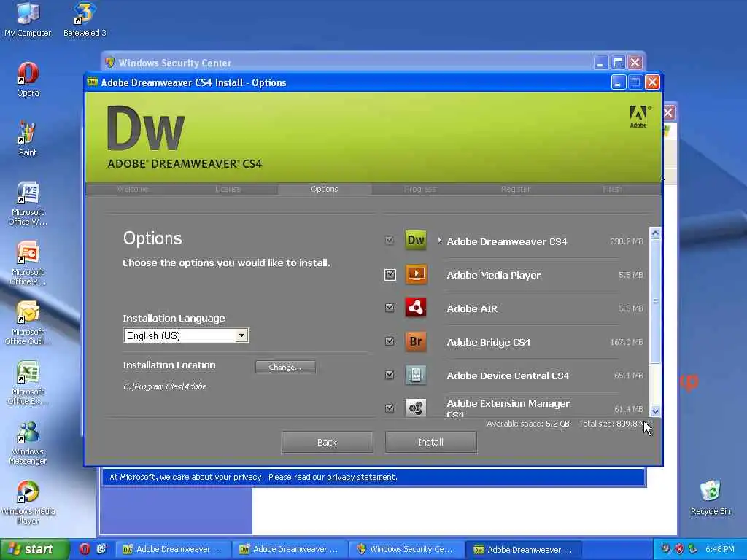This screenshot has width=747, height=560.
Task: Click the Br icon for Adobe Bridge CS4
Action: click(x=415, y=341)
